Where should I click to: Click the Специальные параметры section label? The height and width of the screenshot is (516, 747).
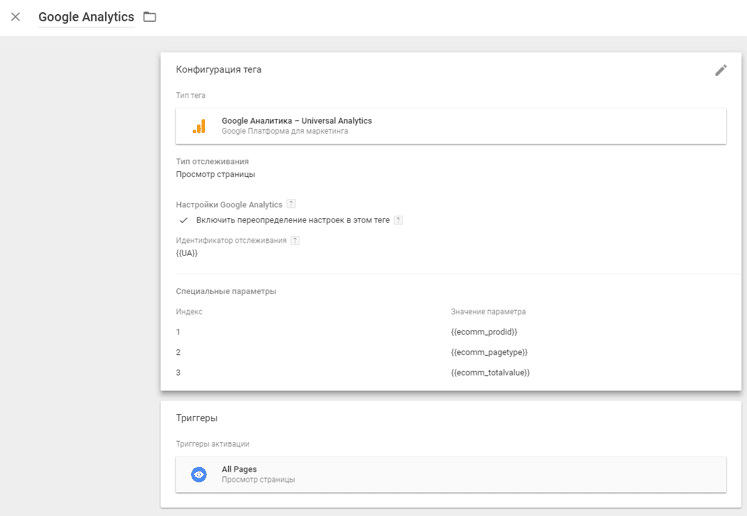click(x=226, y=291)
